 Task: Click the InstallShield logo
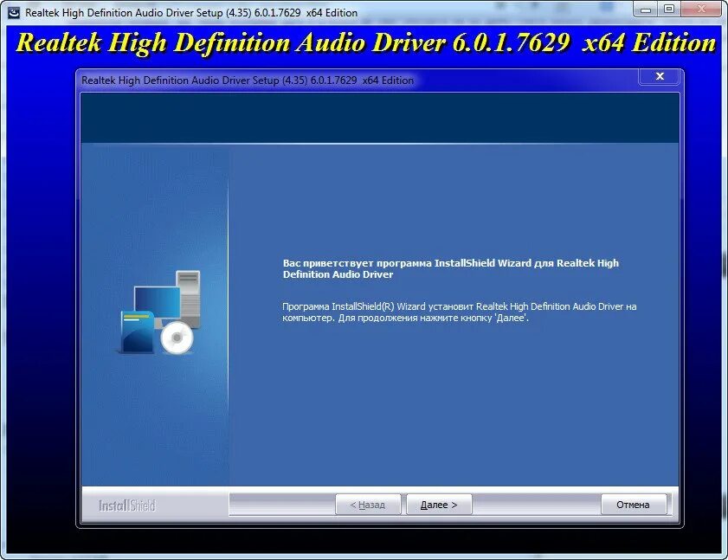tap(126, 505)
